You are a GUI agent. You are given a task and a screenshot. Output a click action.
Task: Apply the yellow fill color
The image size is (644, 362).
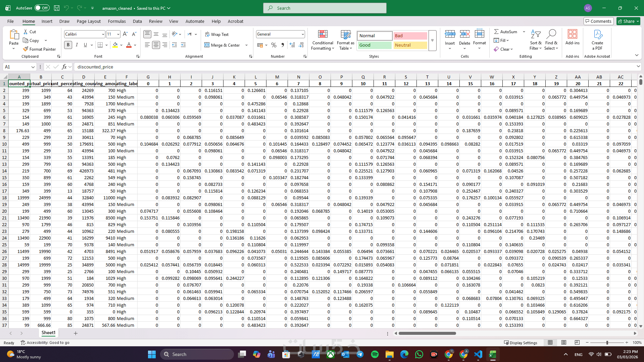[115, 45]
